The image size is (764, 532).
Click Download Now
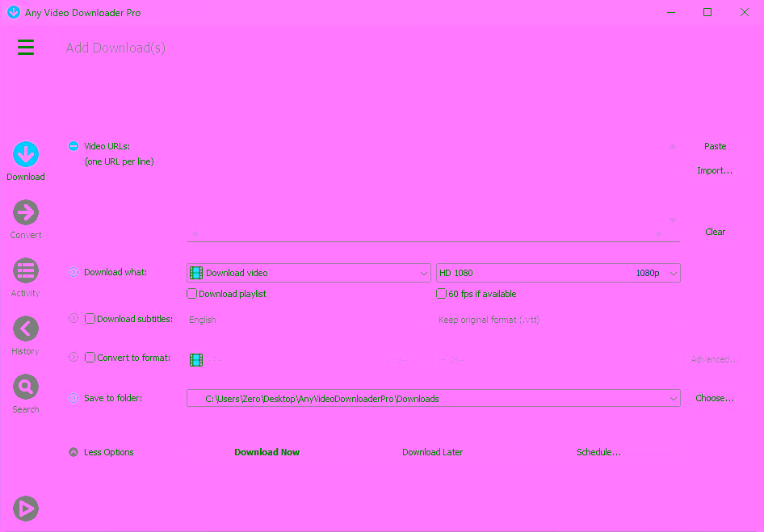pos(267,452)
